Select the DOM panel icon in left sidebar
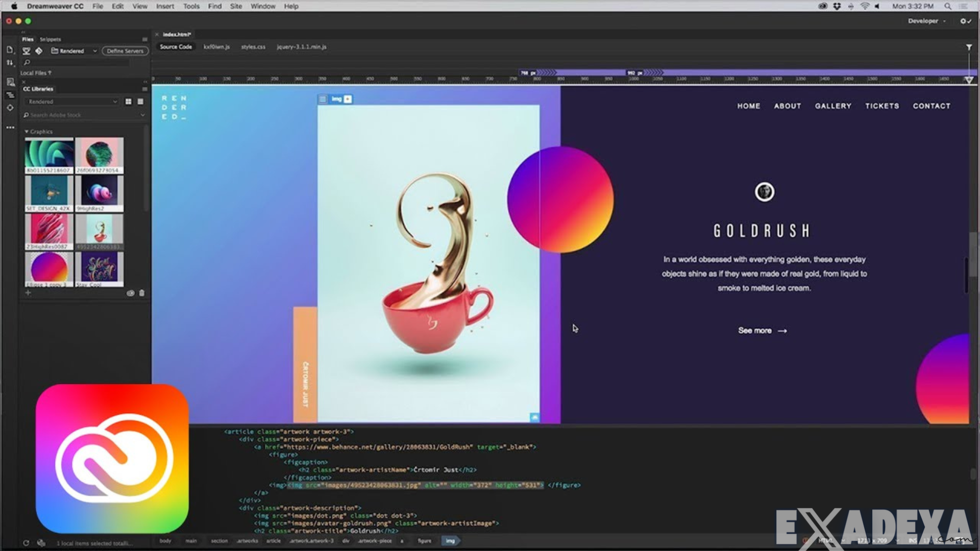The image size is (980, 551). (x=10, y=94)
